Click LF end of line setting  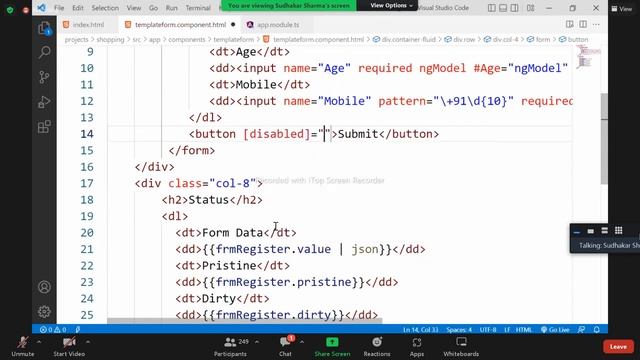(507, 329)
